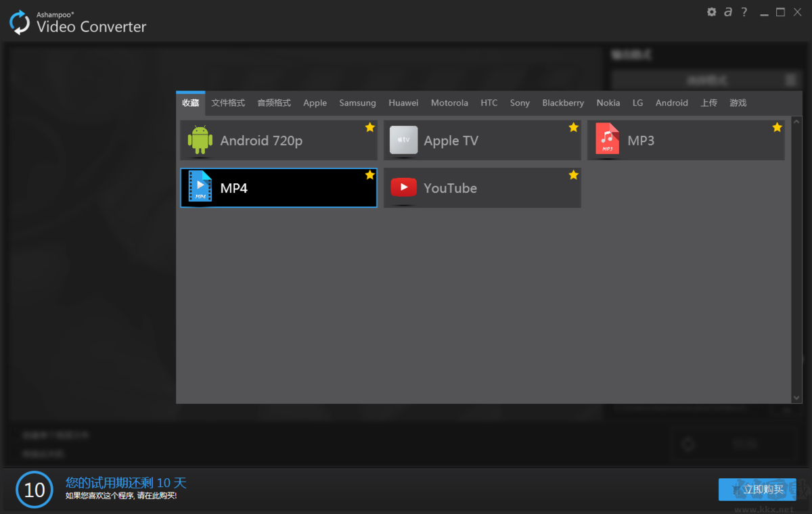The height and width of the screenshot is (514, 812).
Task: Open the Motorola tab
Action: [x=449, y=103]
